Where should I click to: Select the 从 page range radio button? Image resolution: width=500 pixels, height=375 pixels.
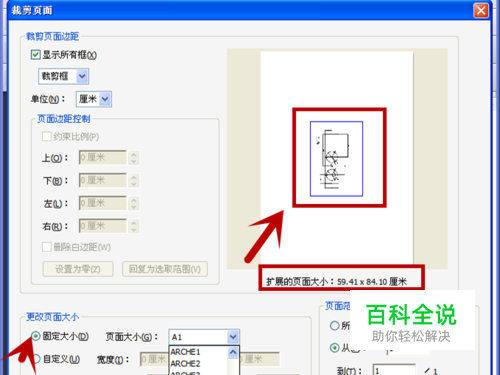tap(334, 348)
